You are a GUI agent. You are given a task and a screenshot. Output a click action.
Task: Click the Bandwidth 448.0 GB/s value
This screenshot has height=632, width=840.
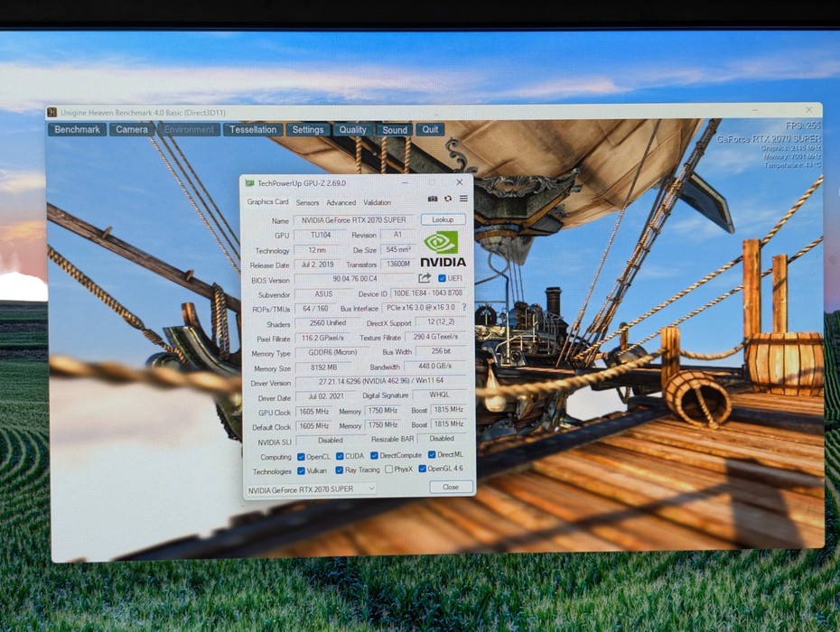[x=435, y=366]
